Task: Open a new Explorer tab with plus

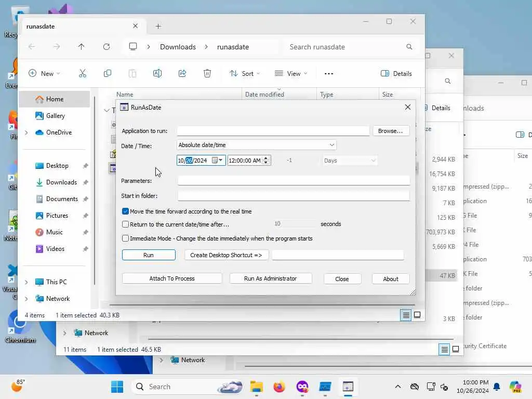Action: (158, 26)
